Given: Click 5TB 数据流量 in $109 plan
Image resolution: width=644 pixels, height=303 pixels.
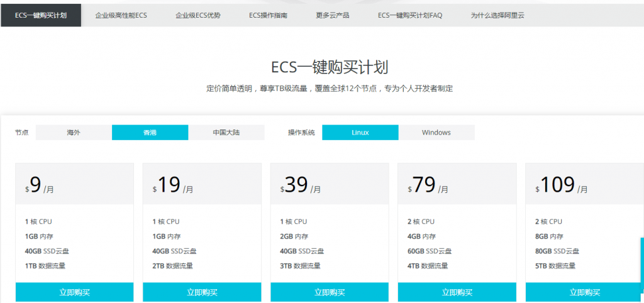Looking at the screenshot, I should click(x=555, y=266).
